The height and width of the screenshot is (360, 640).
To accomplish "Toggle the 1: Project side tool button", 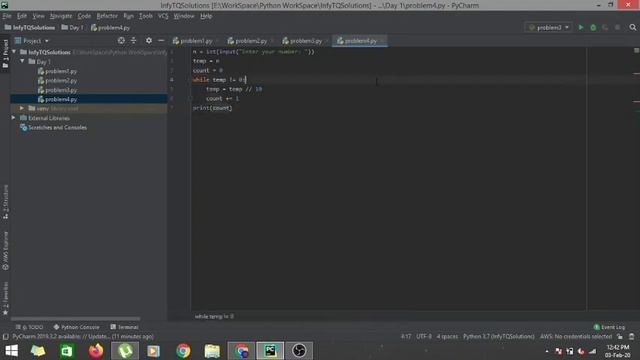I will 5,54.
